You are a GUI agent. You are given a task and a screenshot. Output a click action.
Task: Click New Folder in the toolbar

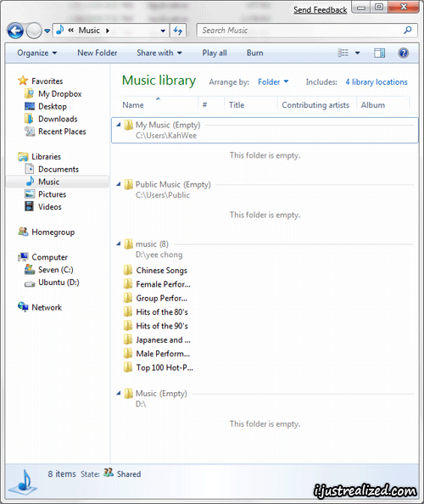point(98,53)
